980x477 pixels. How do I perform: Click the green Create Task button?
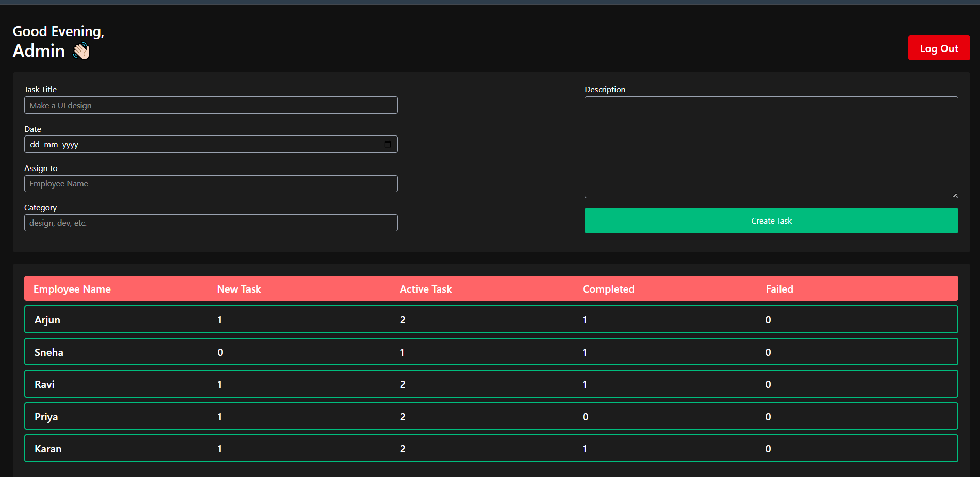771,220
